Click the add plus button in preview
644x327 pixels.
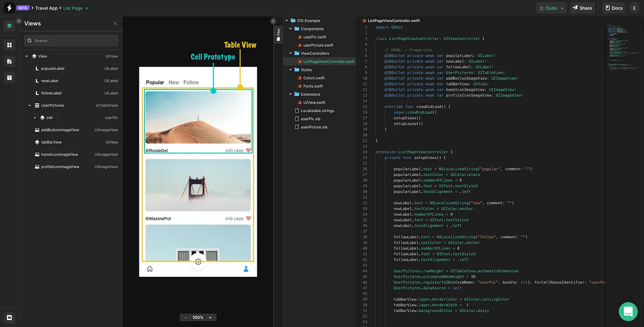[198, 262]
